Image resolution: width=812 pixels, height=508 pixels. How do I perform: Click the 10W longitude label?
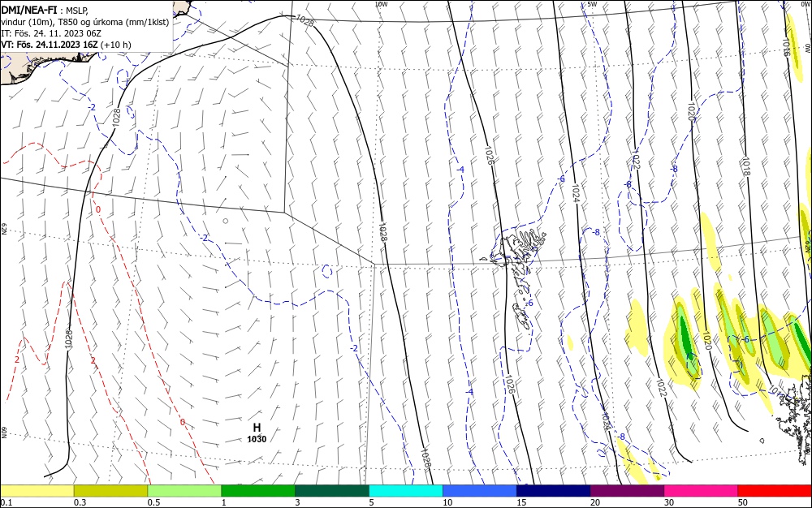coord(381,3)
